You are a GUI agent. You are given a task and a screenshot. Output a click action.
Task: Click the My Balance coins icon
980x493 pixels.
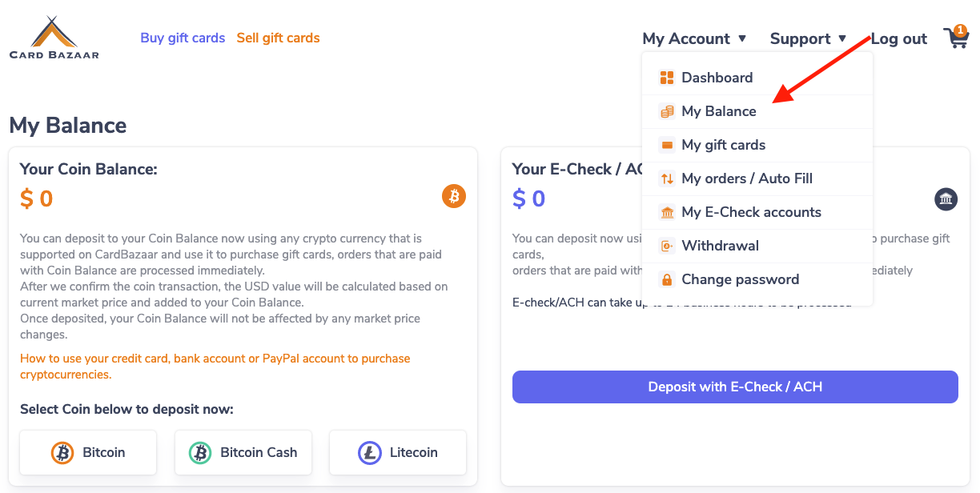(667, 111)
